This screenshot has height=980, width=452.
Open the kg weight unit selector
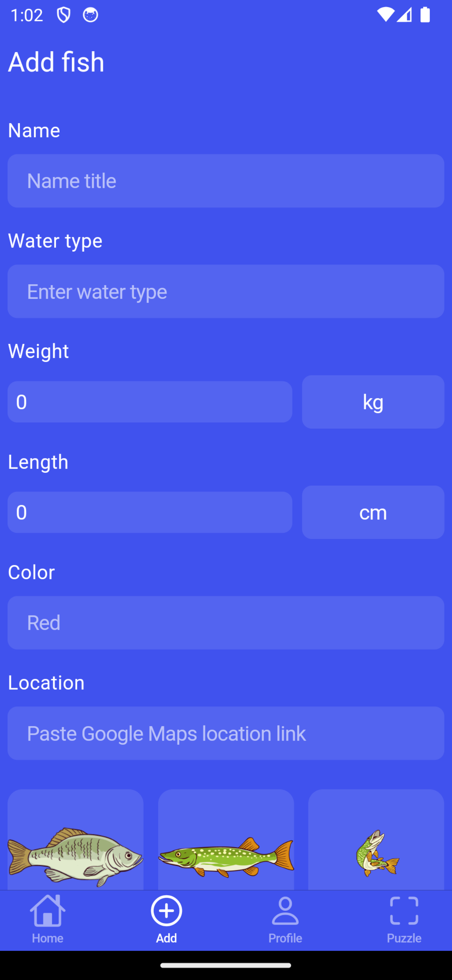click(373, 402)
